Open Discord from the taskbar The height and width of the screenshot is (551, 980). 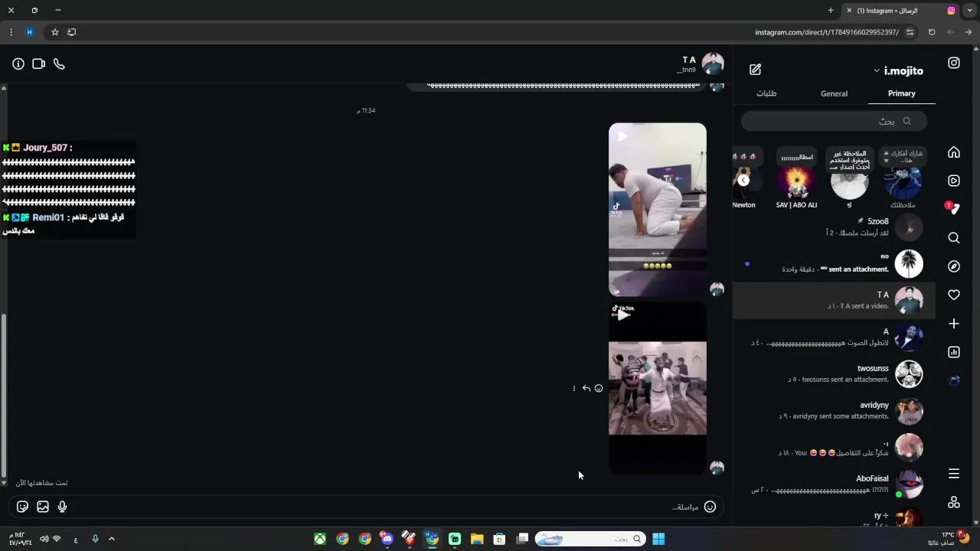pyautogui.click(x=387, y=539)
